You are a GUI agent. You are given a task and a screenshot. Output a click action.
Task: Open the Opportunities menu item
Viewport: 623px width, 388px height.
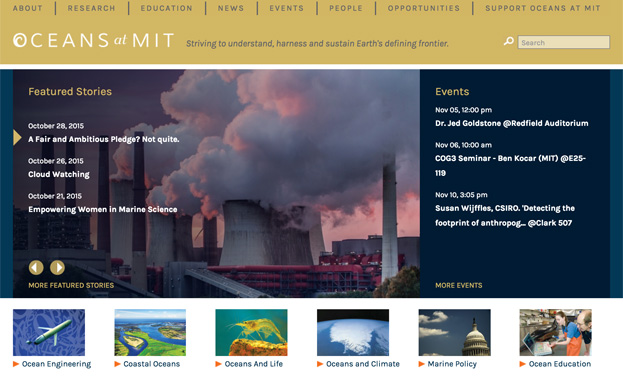point(424,8)
